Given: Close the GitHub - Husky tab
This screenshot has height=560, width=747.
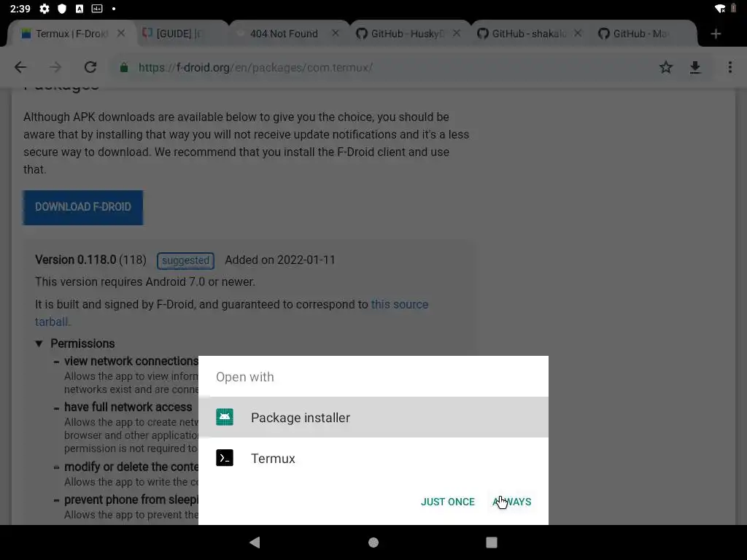Looking at the screenshot, I should (x=457, y=34).
